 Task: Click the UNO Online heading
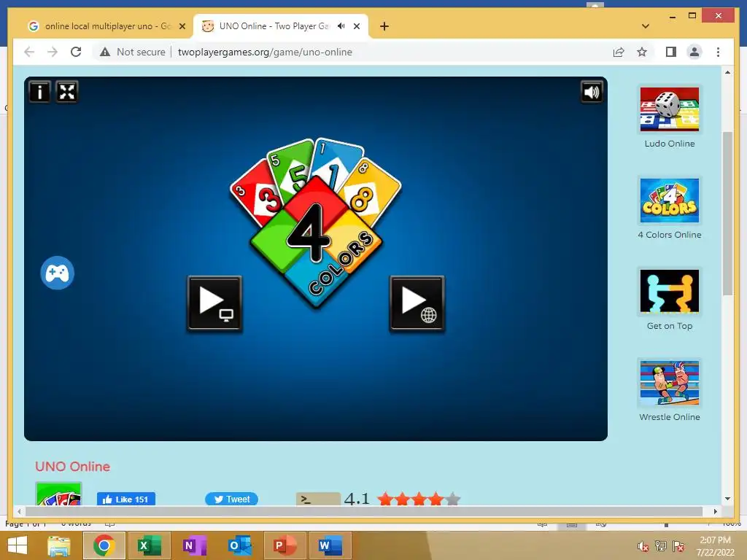coord(72,466)
